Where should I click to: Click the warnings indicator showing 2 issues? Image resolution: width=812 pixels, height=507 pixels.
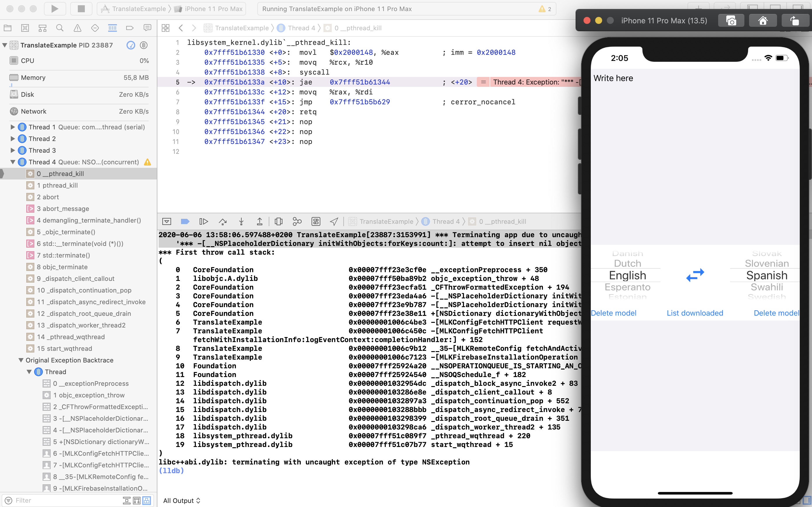[x=545, y=9]
